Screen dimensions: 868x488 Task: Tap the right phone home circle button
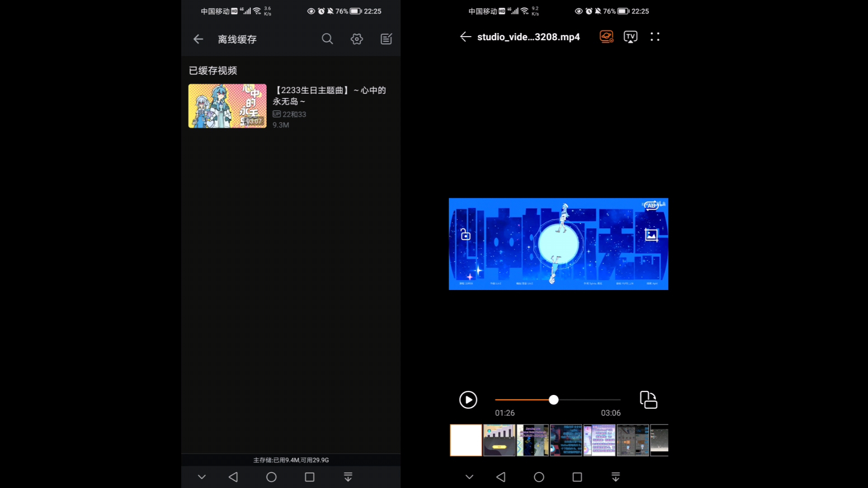click(539, 477)
